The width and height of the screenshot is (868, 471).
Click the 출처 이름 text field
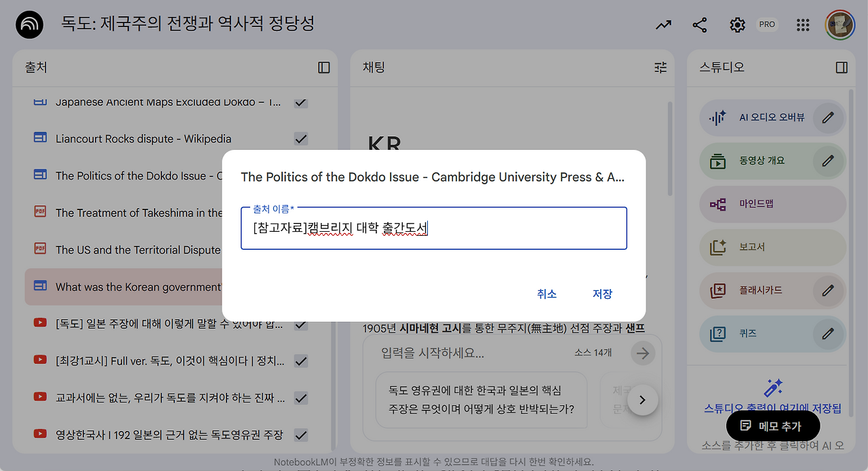tap(434, 228)
